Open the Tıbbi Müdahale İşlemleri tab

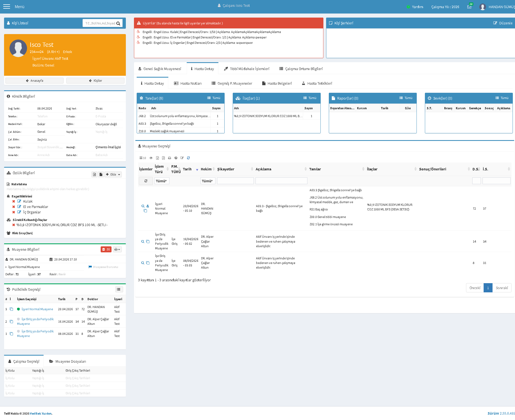tap(247, 69)
